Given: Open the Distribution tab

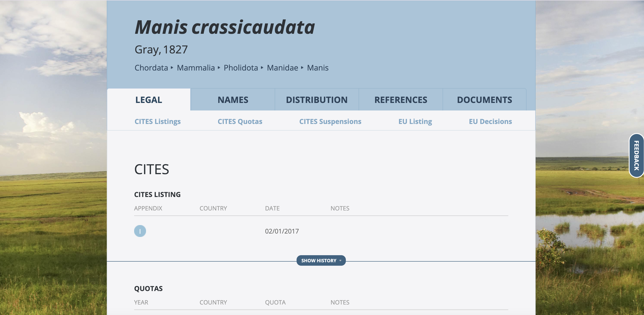Looking at the screenshot, I should click(317, 100).
